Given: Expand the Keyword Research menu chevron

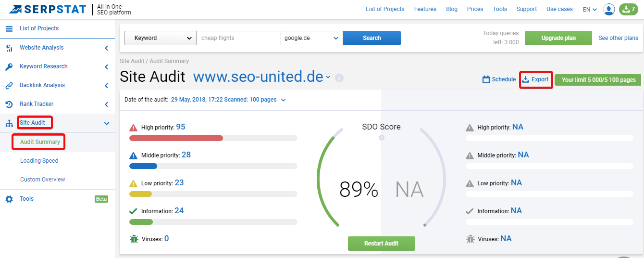Looking at the screenshot, I should point(106,66).
